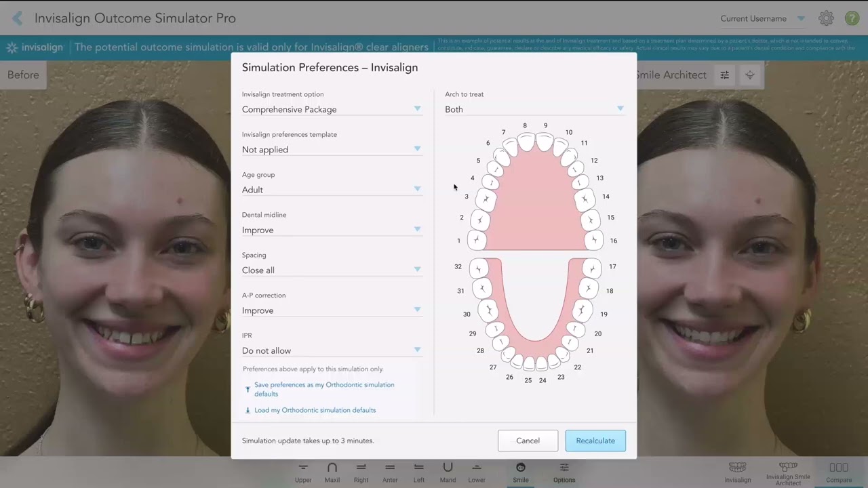Select the Mand view icon
Viewport: 868px width, 488px height.
(x=448, y=472)
